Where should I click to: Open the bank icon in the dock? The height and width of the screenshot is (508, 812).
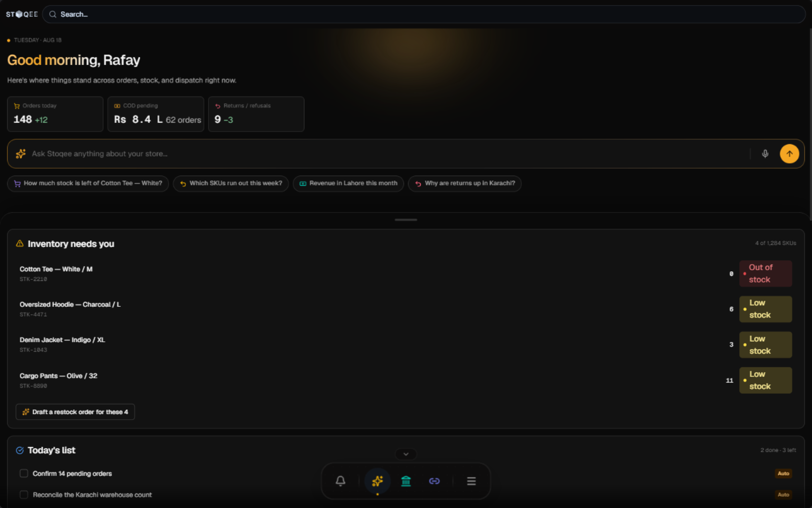(x=406, y=481)
